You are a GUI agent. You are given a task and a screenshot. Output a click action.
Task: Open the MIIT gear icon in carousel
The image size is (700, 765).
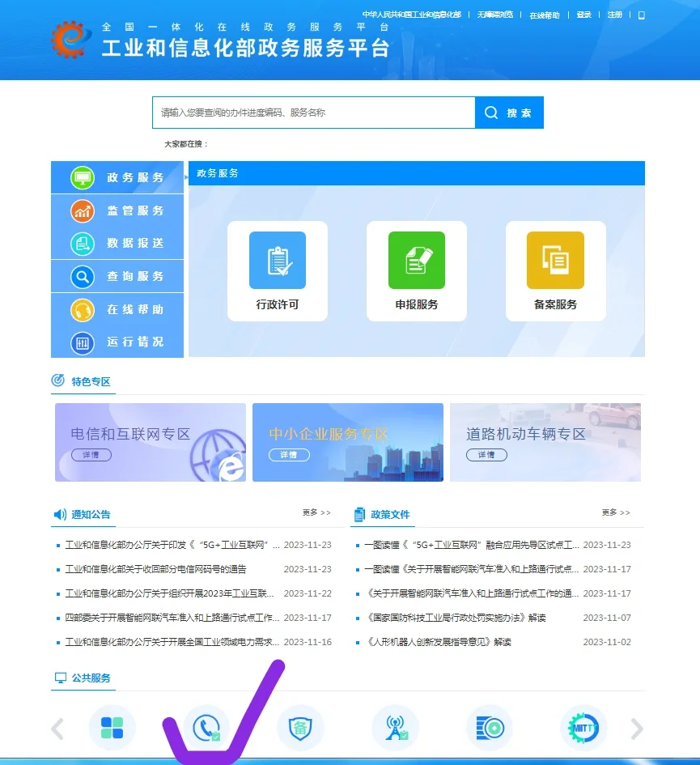[x=583, y=728]
